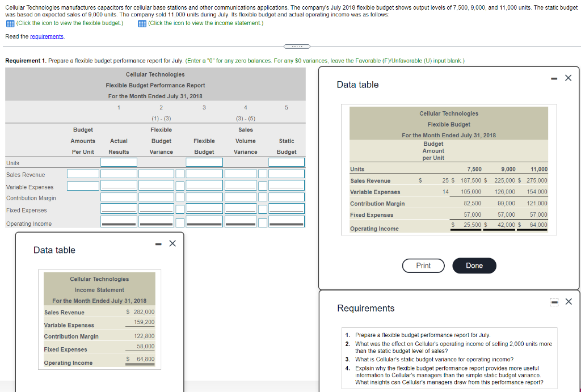Open the income statement table icon
The width and height of the screenshot is (581, 392).
click(141, 23)
